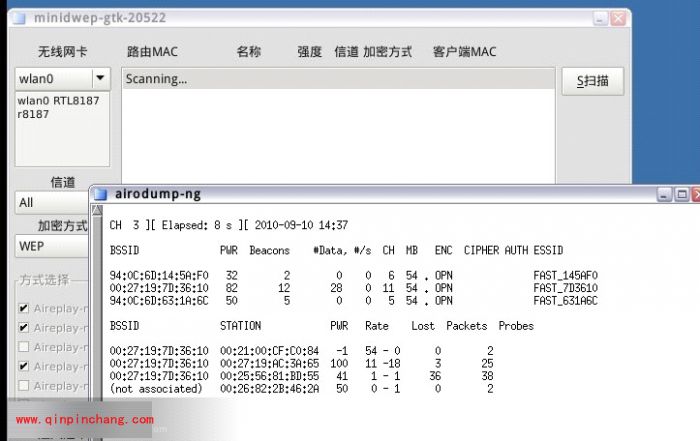Screen dimensions: 700x441
Task: Click the ENC column header in airodump-ng
Action: click(x=444, y=250)
